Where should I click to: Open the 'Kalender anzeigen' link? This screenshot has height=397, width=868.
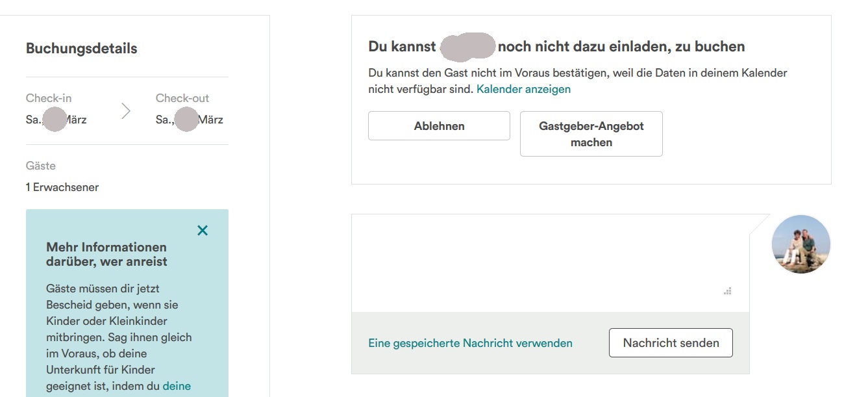[523, 89]
